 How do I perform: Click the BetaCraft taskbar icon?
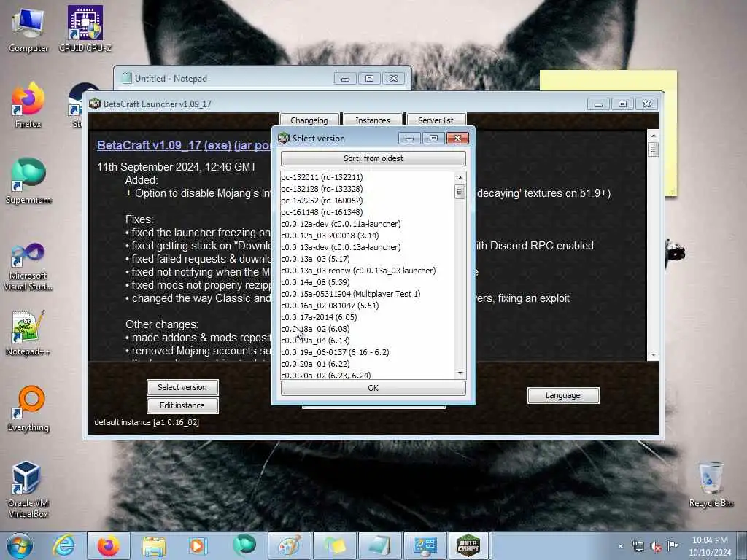[468, 545]
